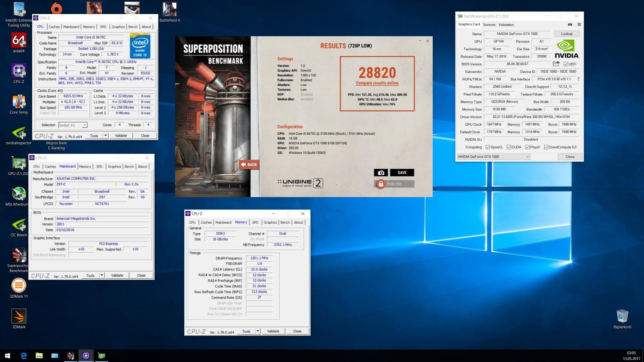The image size is (644, 362).
Task: Toggle the UEFI checkbox in GPU-Z
Action: click(566, 64)
